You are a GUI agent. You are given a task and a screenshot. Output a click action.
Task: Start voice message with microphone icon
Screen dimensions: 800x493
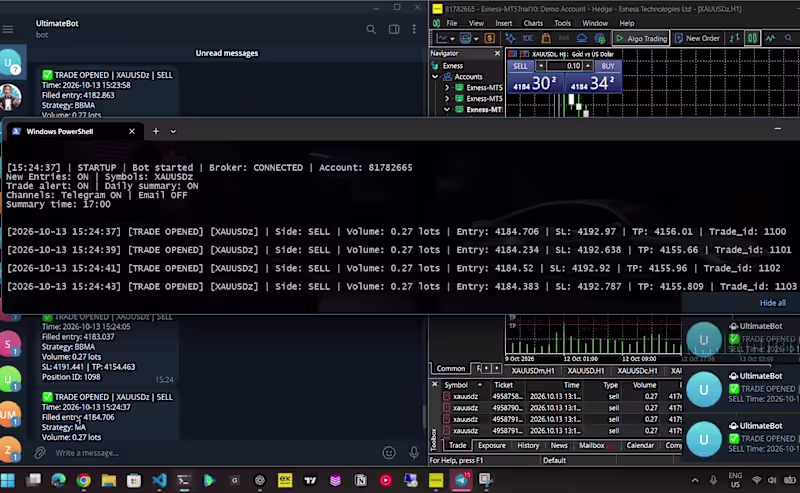point(414,453)
